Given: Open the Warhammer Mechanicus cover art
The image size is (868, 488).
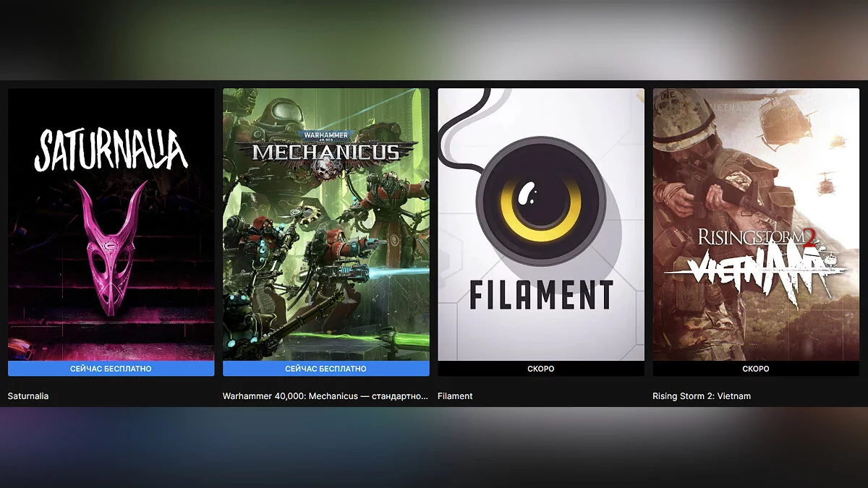Looking at the screenshot, I should point(325,224).
